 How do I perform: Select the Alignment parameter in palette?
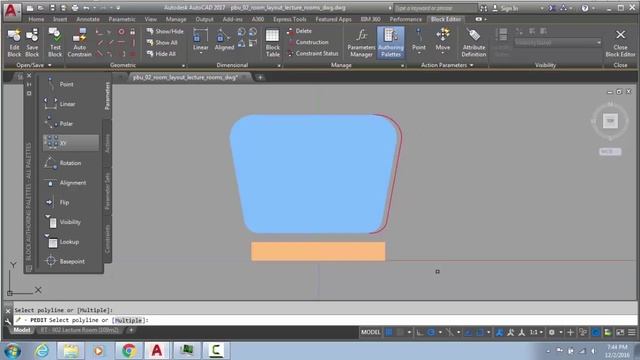(71, 183)
